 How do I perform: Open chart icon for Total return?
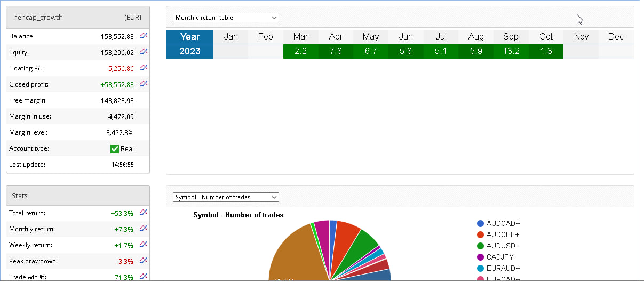click(x=143, y=213)
